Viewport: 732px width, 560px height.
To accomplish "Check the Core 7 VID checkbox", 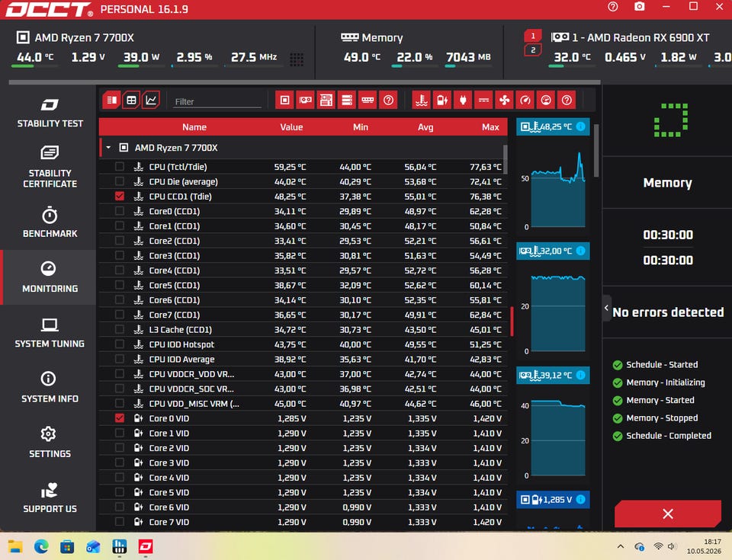I will [x=120, y=522].
